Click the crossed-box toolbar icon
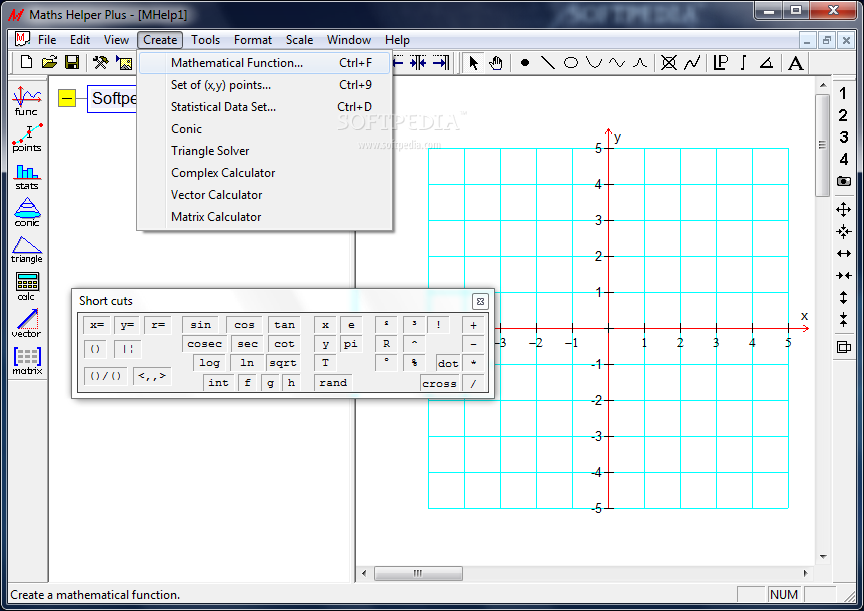864x611 pixels. tap(668, 63)
